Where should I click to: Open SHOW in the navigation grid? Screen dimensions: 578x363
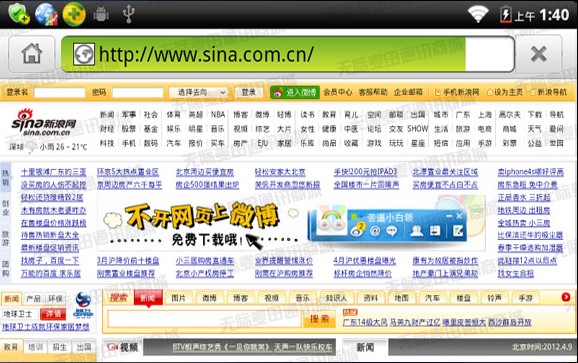click(x=418, y=129)
